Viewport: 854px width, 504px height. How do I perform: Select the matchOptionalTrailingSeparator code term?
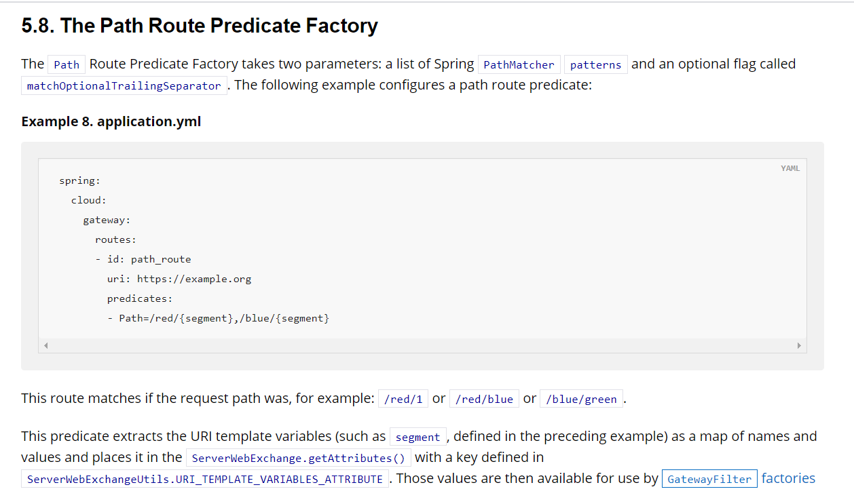pos(124,86)
